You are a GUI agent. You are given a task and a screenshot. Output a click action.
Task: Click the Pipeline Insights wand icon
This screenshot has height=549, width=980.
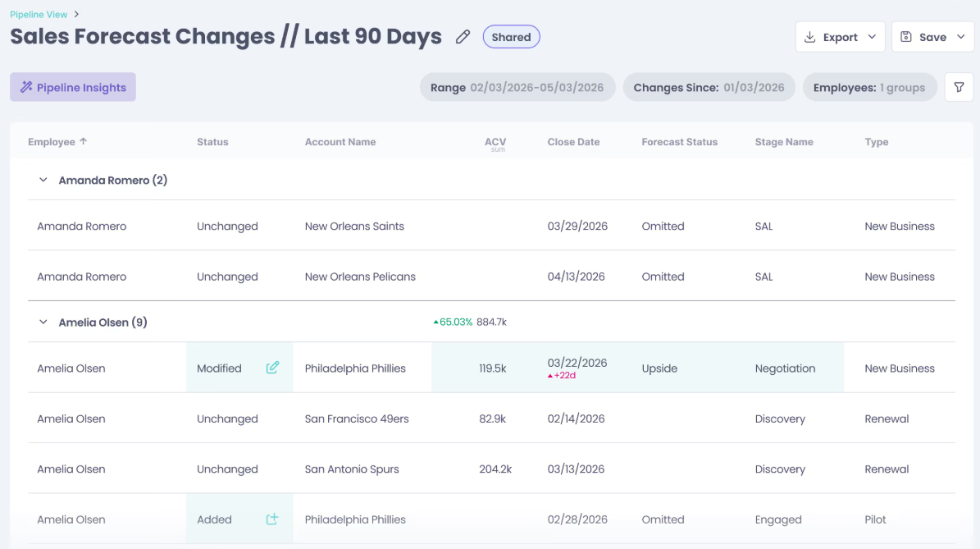pos(26,87)
